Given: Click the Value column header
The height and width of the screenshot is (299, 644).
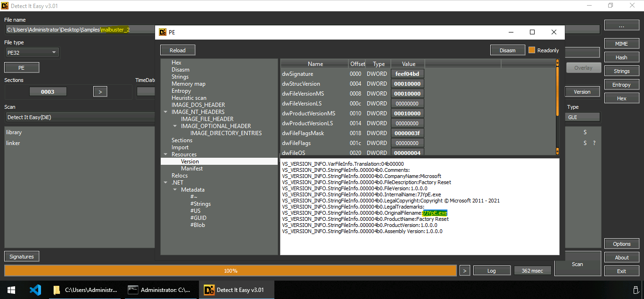Looking at the screenshot, I should [408, 64].
